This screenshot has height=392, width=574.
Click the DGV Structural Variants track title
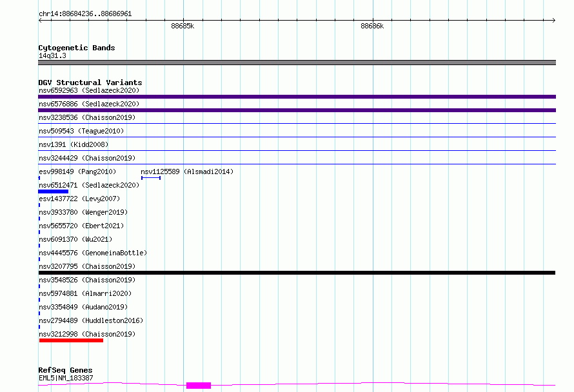[x=90, y=83]
